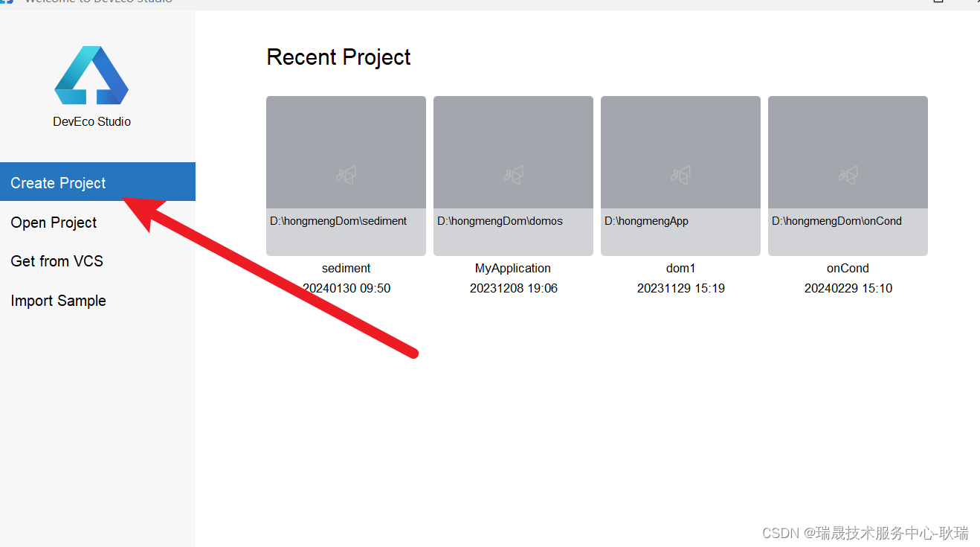980x547 pixels.
Task: Click the sediment project name
Action: 346,268
